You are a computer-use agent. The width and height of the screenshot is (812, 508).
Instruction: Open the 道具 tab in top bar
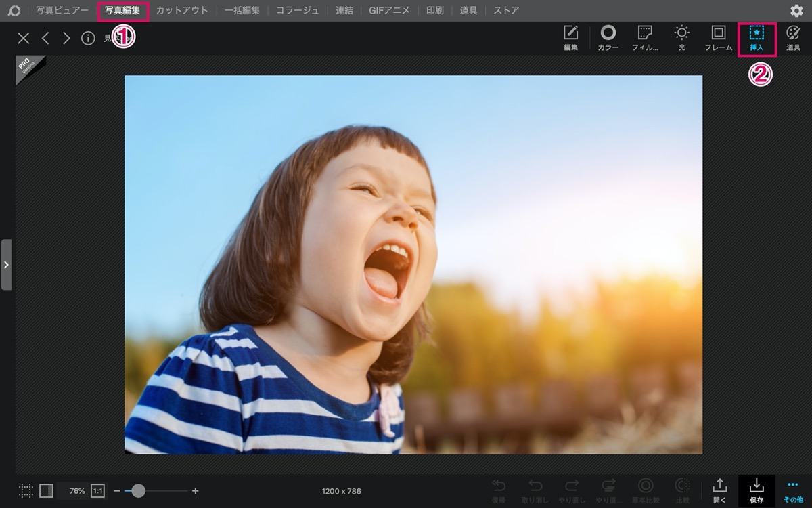tap(469, 11)
